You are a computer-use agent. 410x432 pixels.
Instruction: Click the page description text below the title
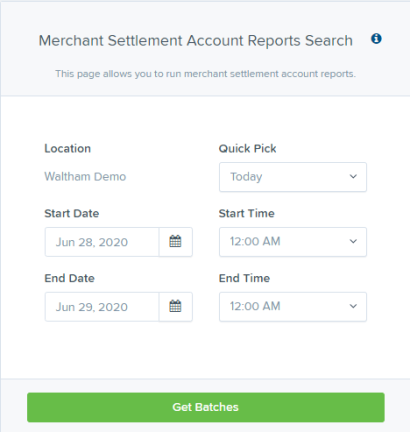pos(206,74)
